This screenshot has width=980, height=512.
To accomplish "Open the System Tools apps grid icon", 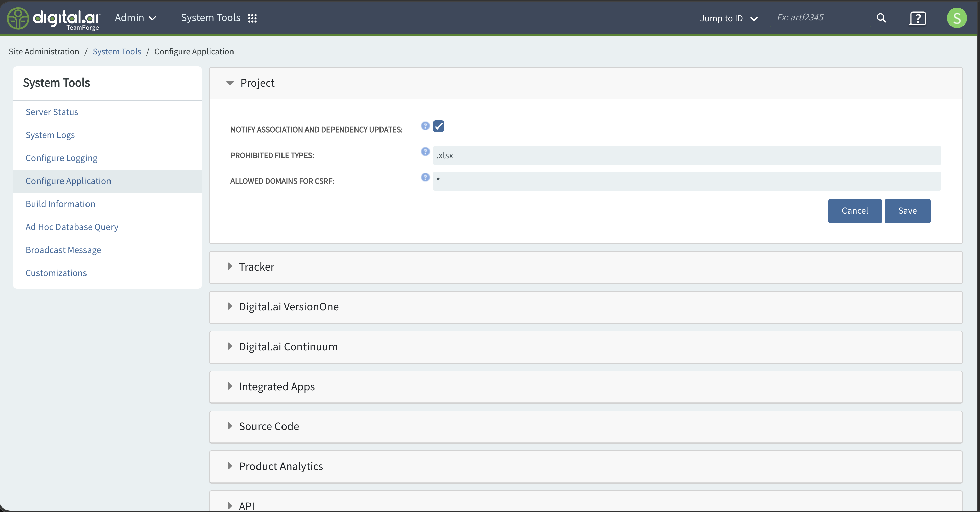I will tap(252, 18).
